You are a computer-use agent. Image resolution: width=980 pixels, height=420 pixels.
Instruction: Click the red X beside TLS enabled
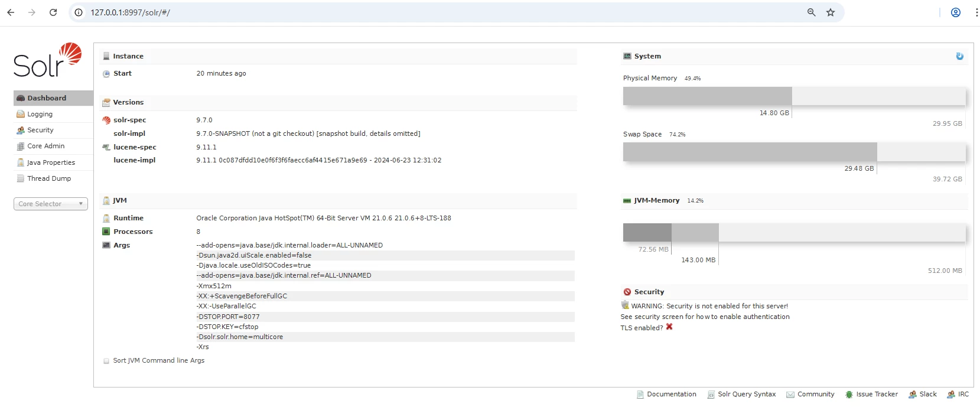[669, 327]
